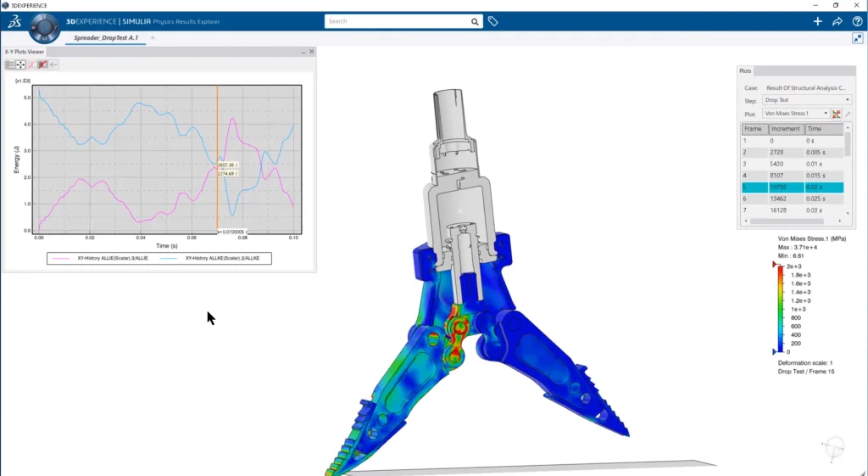Select the Plots panel tab
This screenshot has width=868, height=476.
click(x=745, y=71)
